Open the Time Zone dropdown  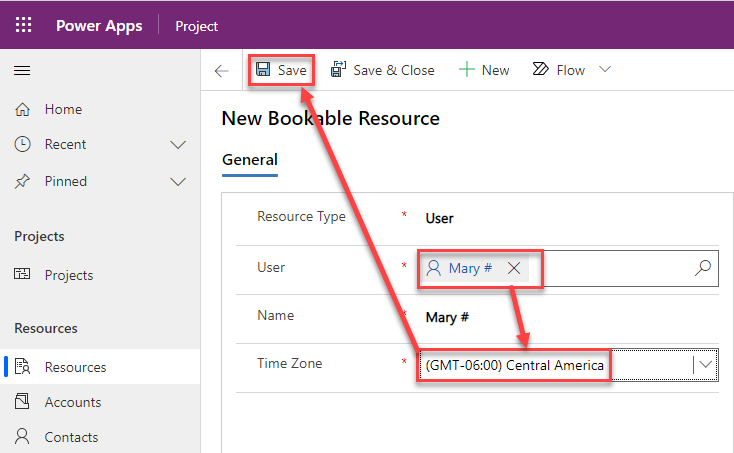705,365
